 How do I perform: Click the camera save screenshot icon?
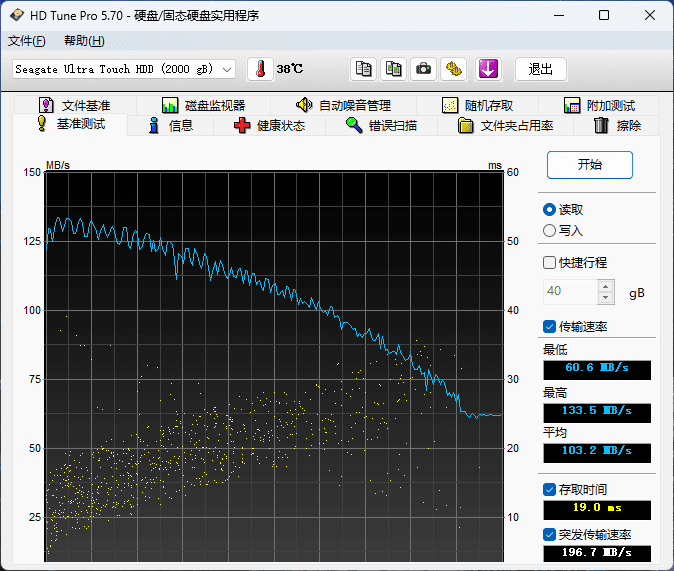tap(424, 69)
